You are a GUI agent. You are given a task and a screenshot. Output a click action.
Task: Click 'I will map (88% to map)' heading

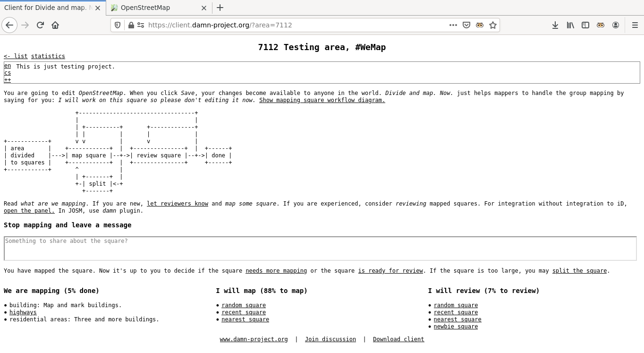(262, 291)
